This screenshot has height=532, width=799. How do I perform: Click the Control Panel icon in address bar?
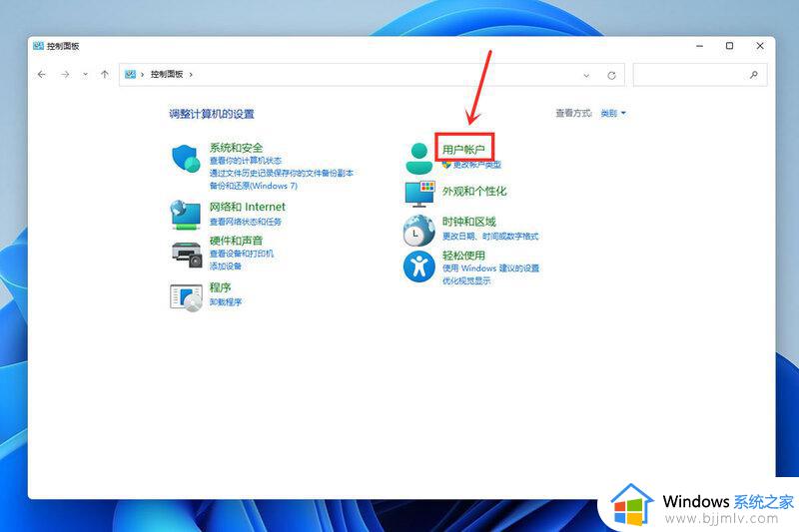point(131,74)
